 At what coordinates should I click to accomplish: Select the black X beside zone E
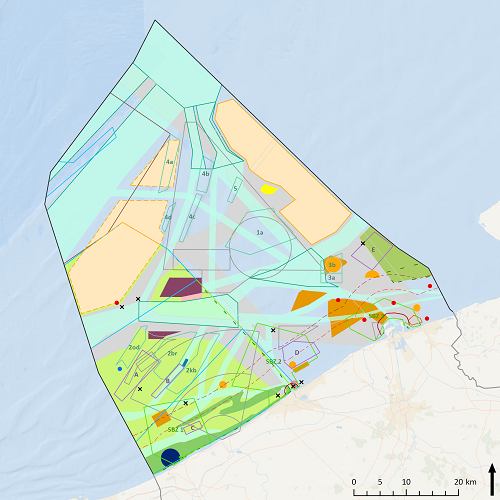[363, 243]
